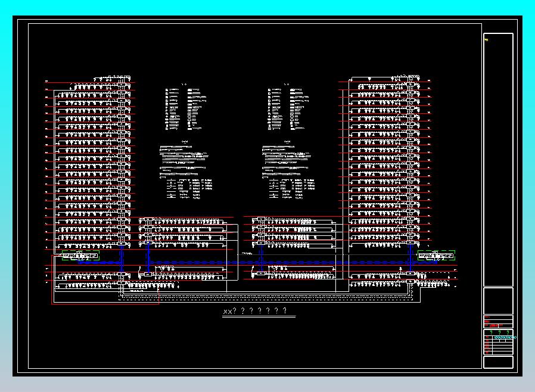This screenshot has width=535, height=392.
Task: Select the thick blue horizontal trunk line
Action: [x=257, y=263]
